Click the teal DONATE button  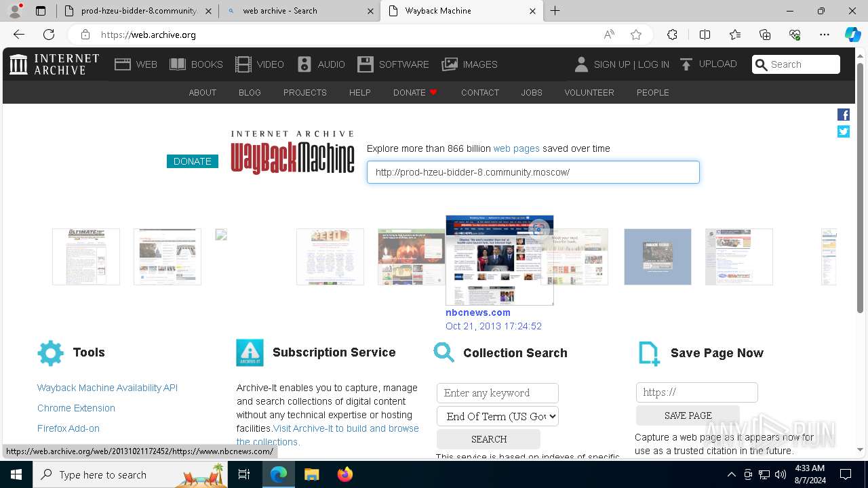pos(193,161)
